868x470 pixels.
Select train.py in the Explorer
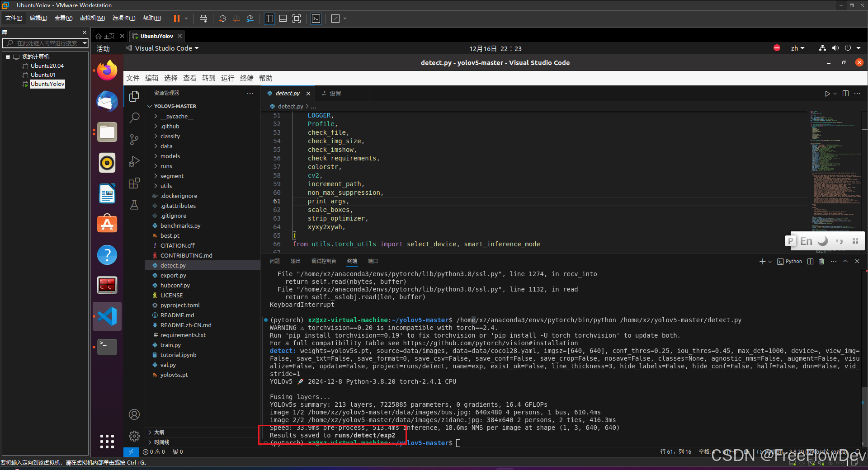point(170,345)
